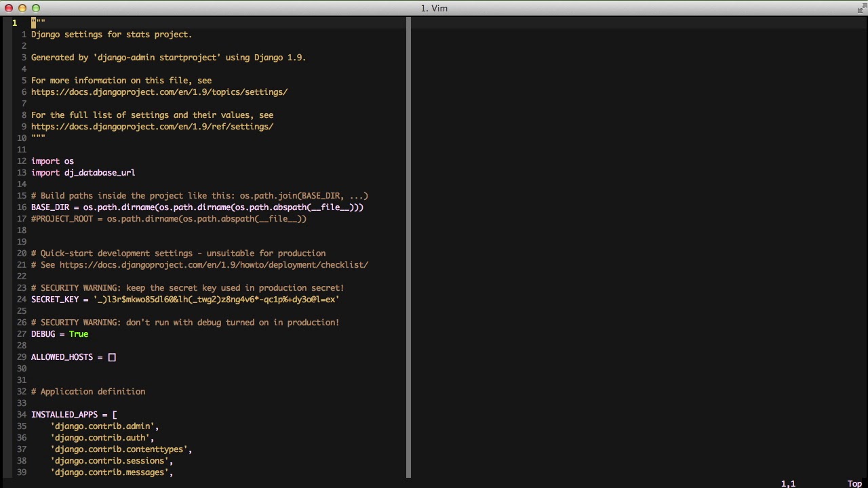Click the 'INSTALLED_APPS = [' line
The width and height of the screenshot is (868, 488).
(x=74, y=415)
